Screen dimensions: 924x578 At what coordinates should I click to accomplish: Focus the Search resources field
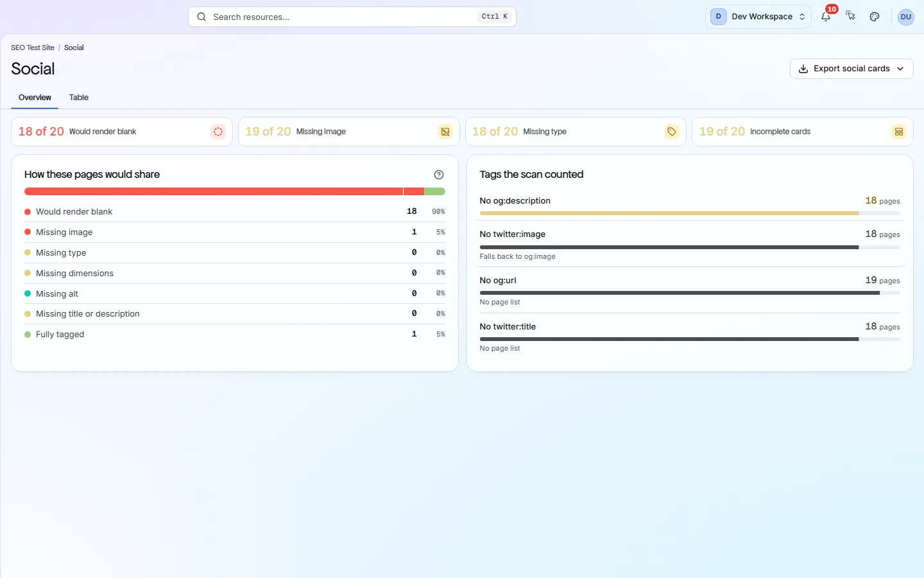point(352,17)
